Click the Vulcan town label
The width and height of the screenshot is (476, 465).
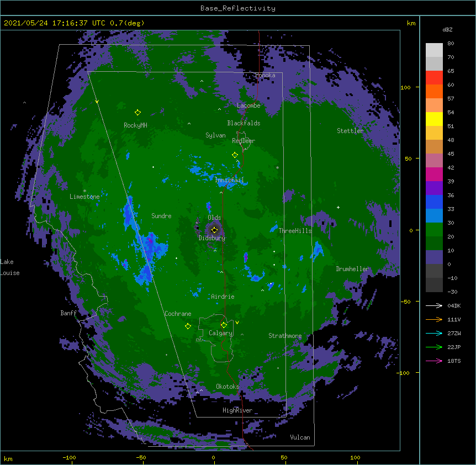click(300, 437)
